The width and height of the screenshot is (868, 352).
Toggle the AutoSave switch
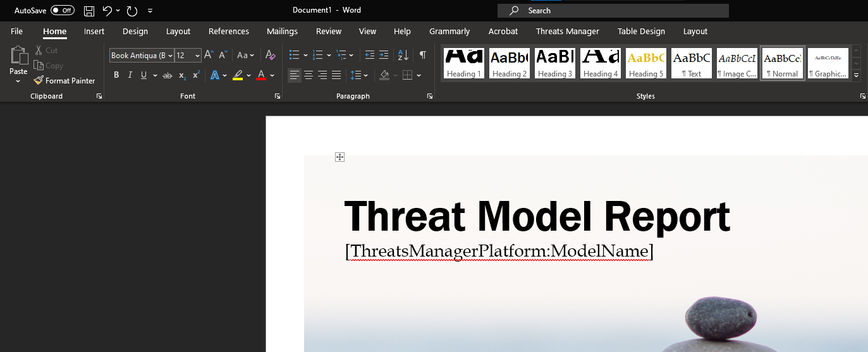point(62,11)
